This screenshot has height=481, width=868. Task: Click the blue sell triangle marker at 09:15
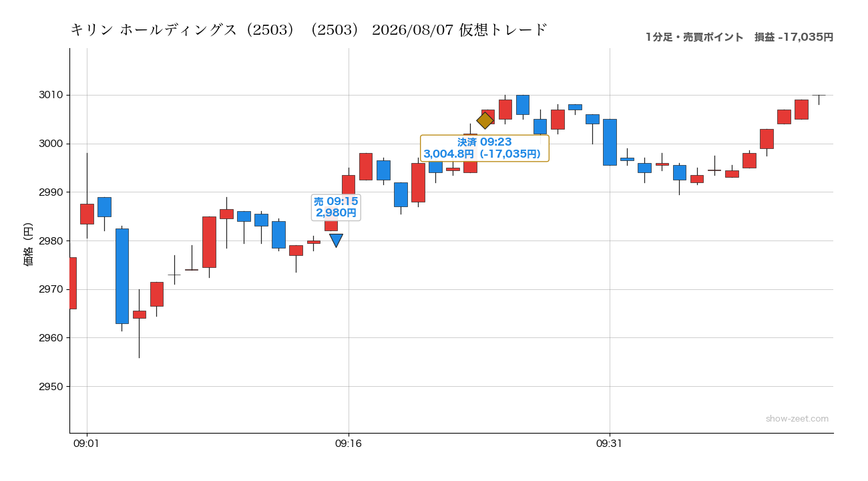(x=336, y=240)
